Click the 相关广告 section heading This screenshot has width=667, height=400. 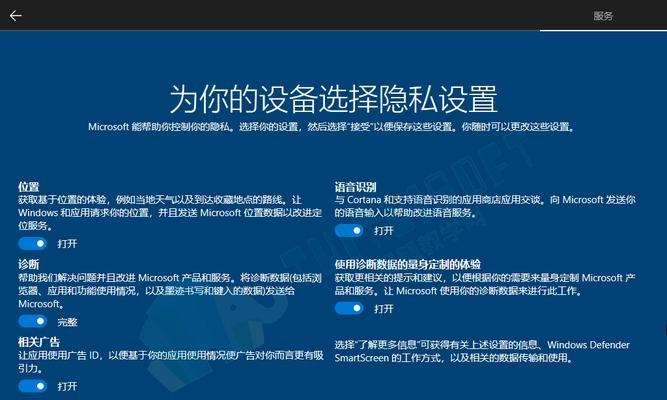coord(39,342)
